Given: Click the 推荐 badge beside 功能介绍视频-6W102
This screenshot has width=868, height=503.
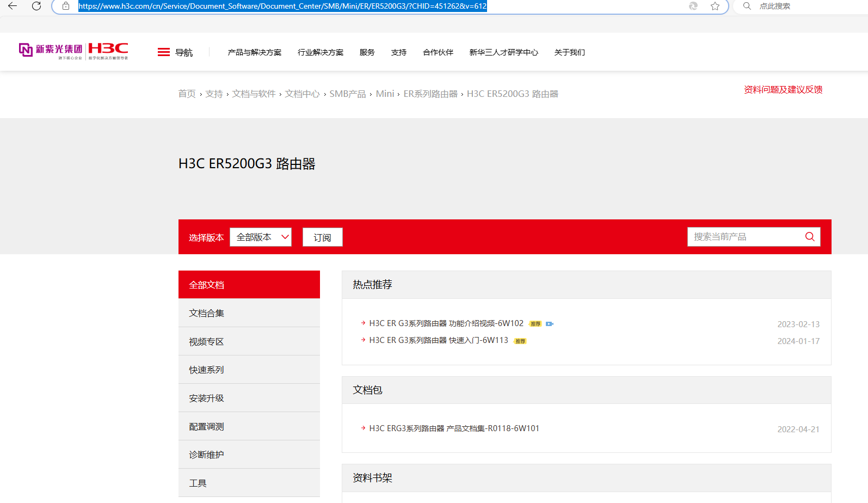Looking at the screenshot, I should (535, 324).
